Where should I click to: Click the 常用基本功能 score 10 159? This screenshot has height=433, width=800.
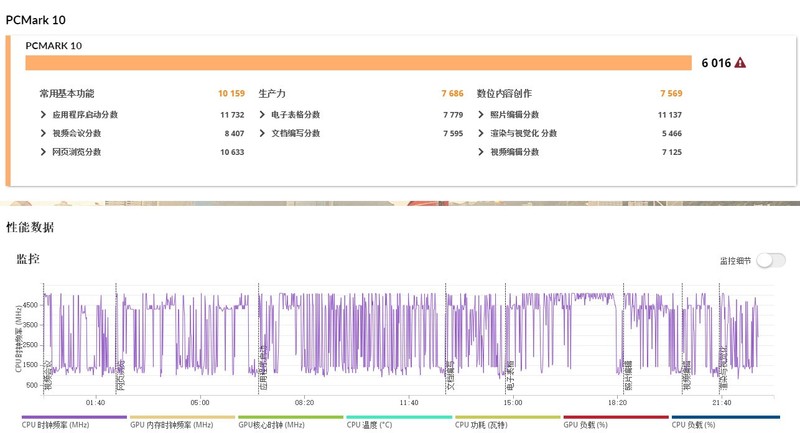click(232, 93)
